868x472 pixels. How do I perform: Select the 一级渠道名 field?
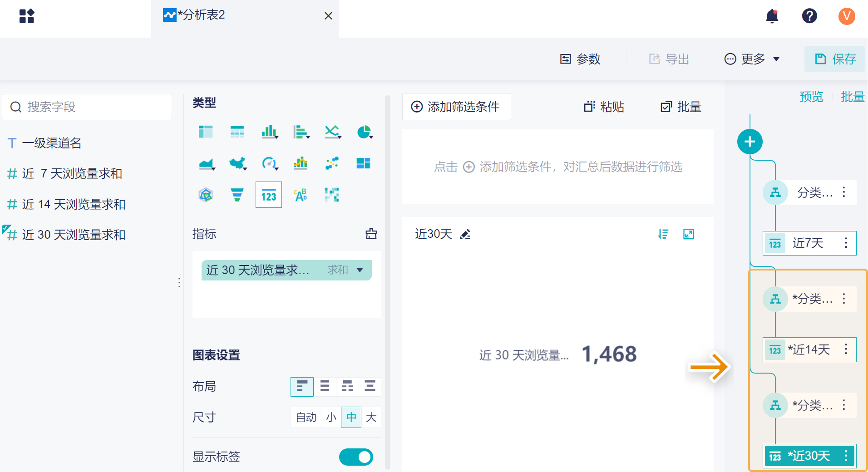coord(45,143)
